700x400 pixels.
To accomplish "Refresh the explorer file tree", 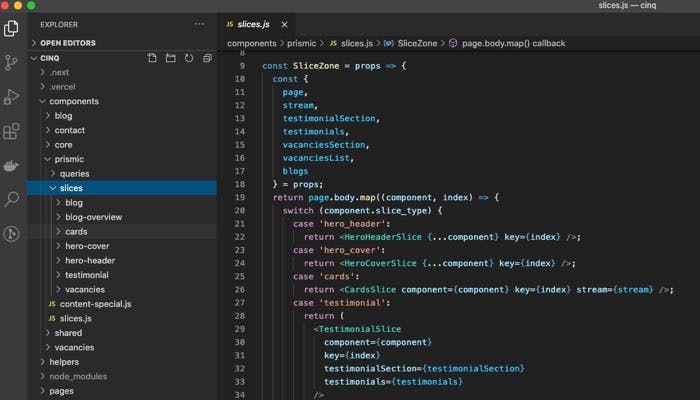I will pos(188,58).
